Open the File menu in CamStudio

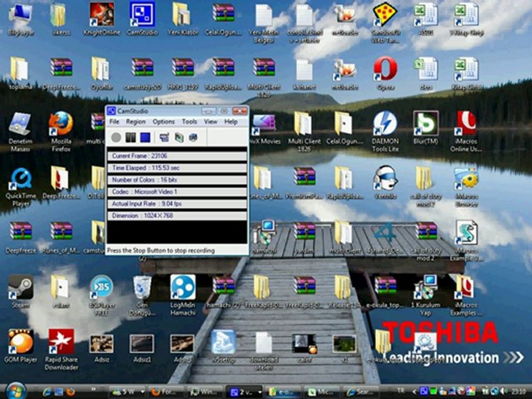114,122
